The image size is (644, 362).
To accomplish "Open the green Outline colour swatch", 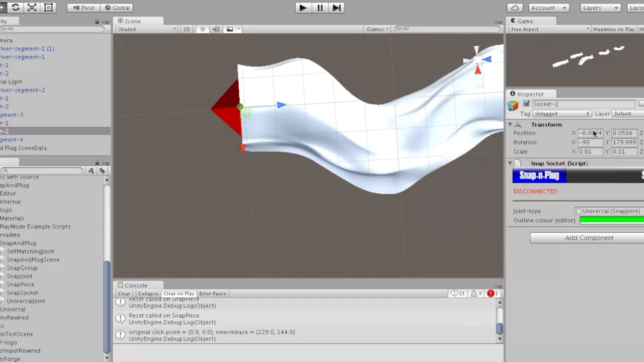I will click(x=612, y=220).
